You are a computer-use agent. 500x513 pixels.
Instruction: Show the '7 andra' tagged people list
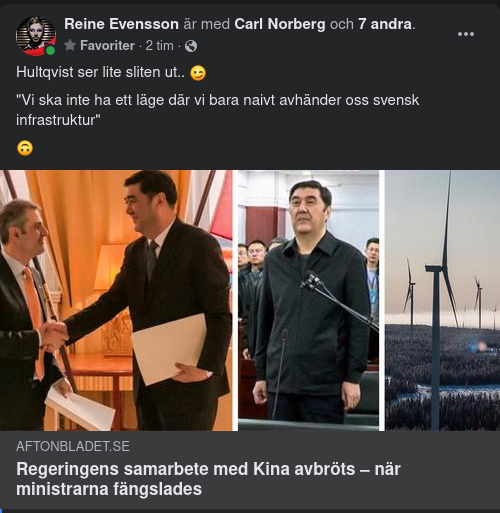[x=385, y=24]
